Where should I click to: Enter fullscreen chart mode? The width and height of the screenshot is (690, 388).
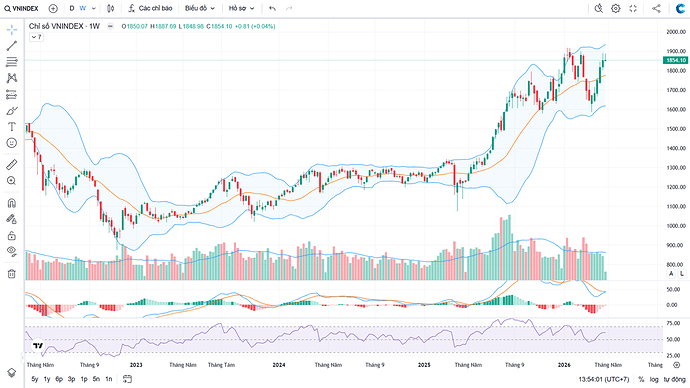[633, 8]
